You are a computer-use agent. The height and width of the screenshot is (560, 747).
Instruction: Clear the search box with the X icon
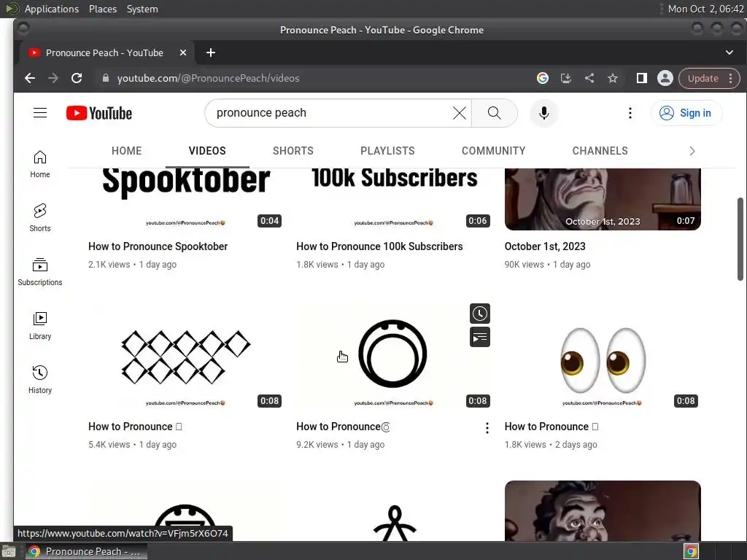point(460,113)
